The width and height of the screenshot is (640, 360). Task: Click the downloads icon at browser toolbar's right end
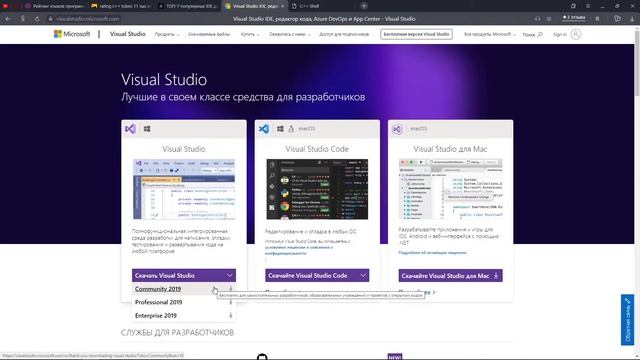(632, 19)
